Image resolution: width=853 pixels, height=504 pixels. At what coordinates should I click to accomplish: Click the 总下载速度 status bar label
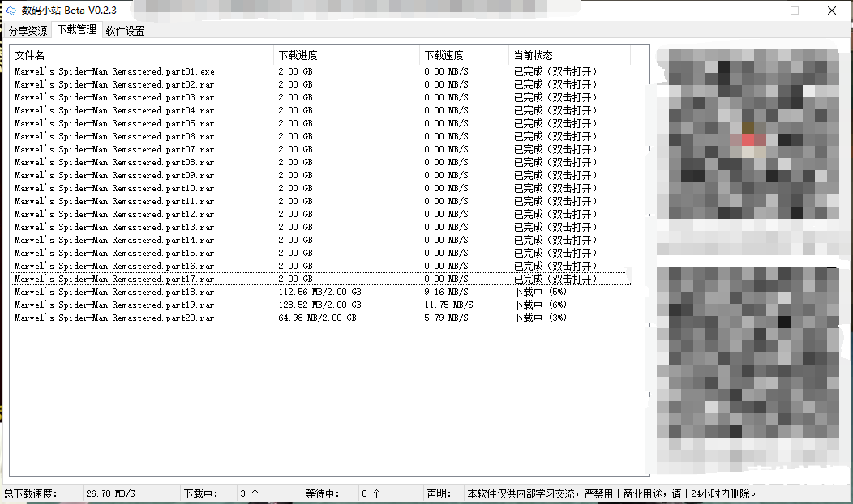tap(31, 493)
